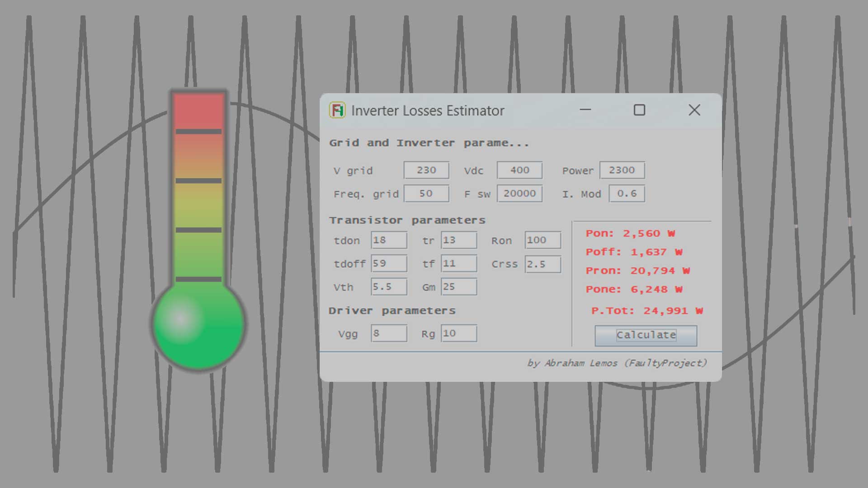Click the 'tdoff' label

click(349, 264)
